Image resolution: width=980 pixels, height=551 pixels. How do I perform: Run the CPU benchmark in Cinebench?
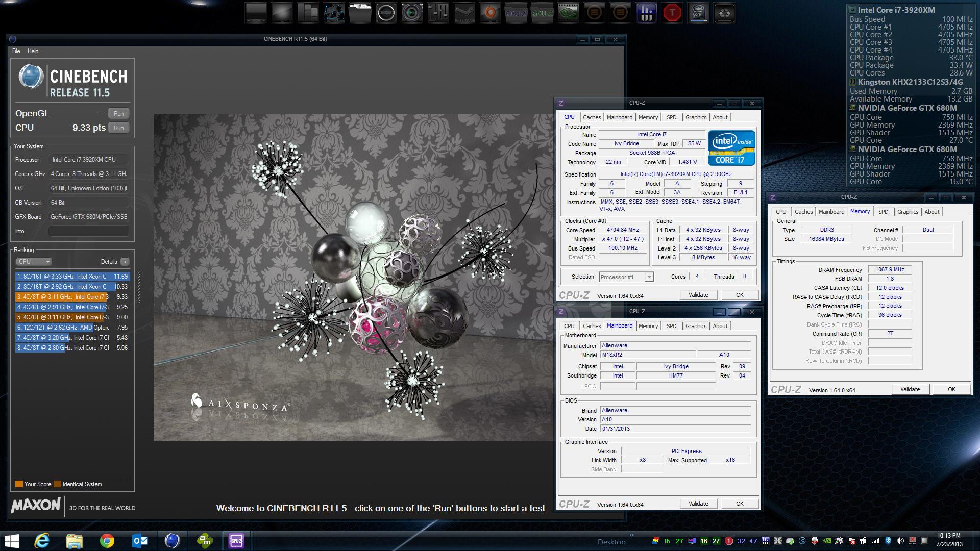[118, 128]
